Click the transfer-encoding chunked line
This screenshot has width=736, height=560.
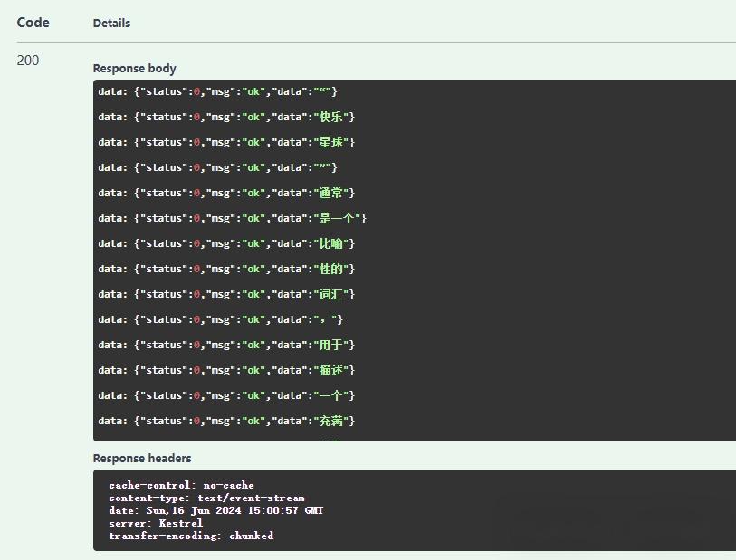point(187,536)
